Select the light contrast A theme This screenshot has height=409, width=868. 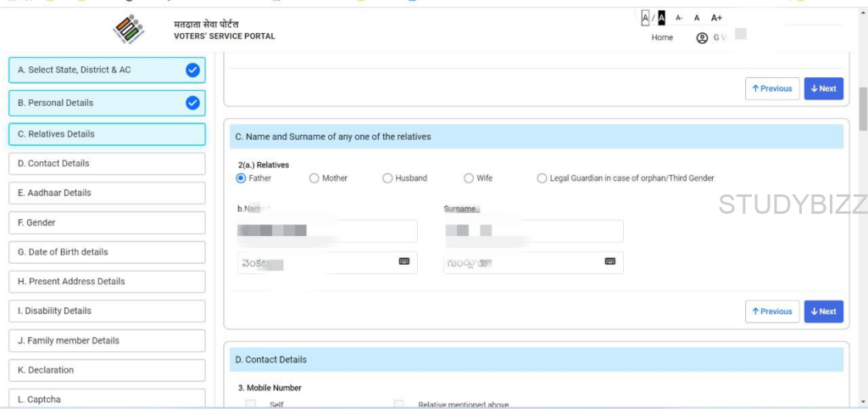[x=645, y=18]
